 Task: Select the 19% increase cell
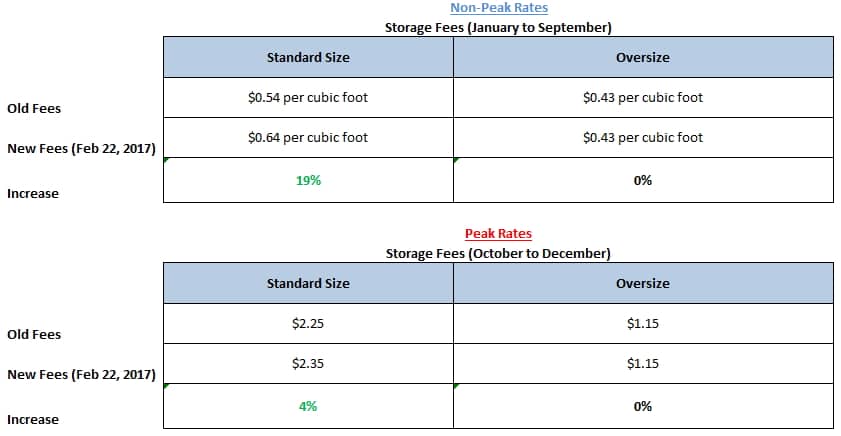click(x=308, y=180)
